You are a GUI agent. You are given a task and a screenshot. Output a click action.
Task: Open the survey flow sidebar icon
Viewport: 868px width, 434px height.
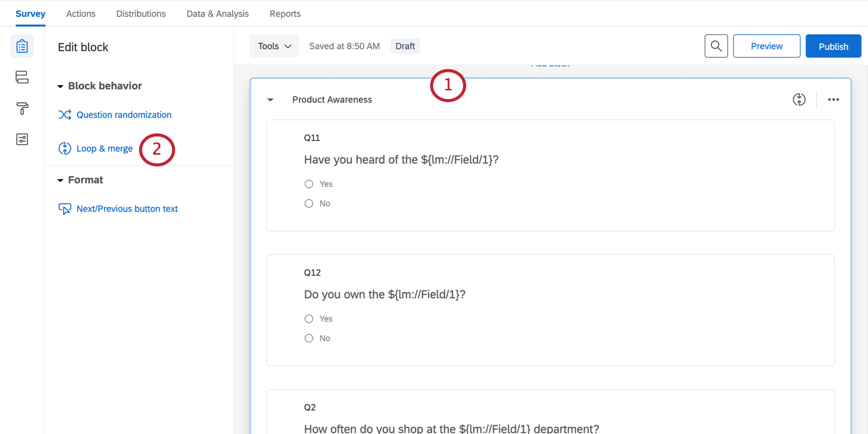[x=22, y=77]
